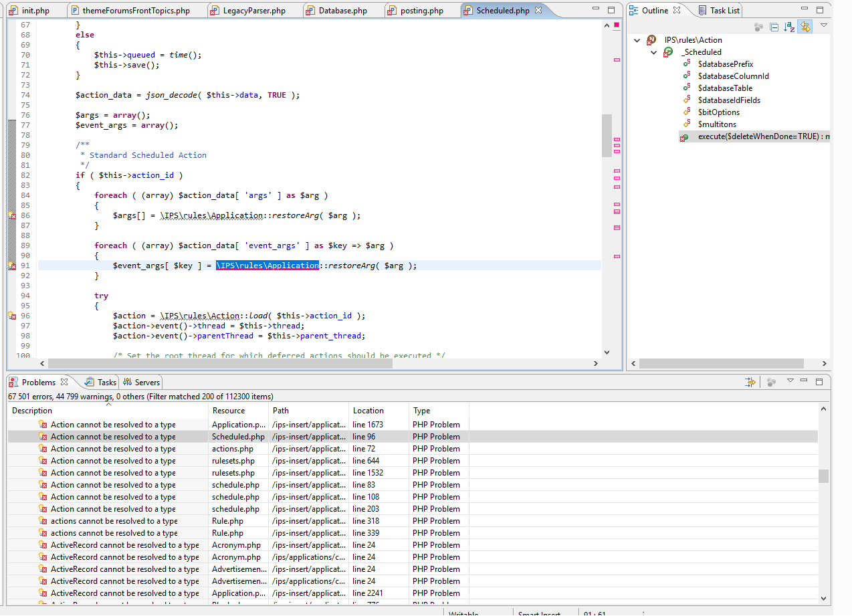Image resolution: width=852 pixels, height=616 pixels.
Task: Open the Tasks view tab
Action: (x=106, y=383)
